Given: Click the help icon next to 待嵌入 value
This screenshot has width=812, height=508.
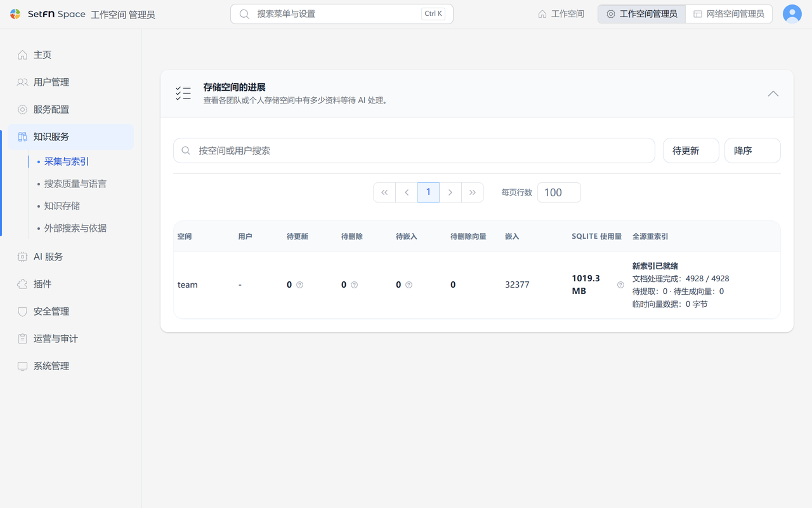Looking at the screenshot, I should pyautogui.click(x=409, y=285).
